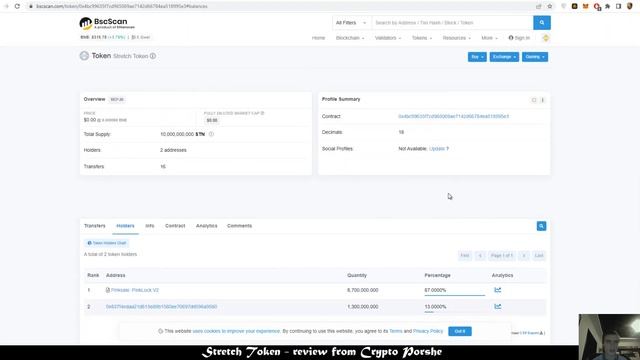Image resolution: width=640 pixels, height=360 pixels.
Task: Open the browser side panel icon
Action: coord(618,6)
